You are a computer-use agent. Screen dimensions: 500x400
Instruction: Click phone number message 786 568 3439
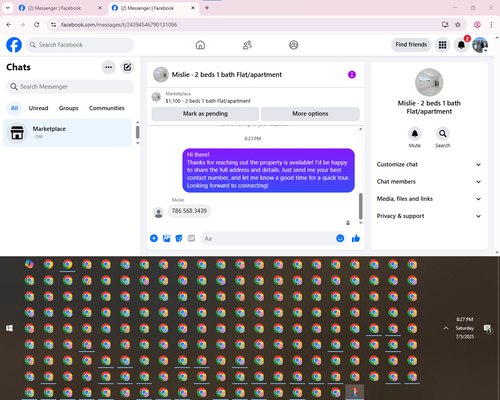tap(189, 211)
